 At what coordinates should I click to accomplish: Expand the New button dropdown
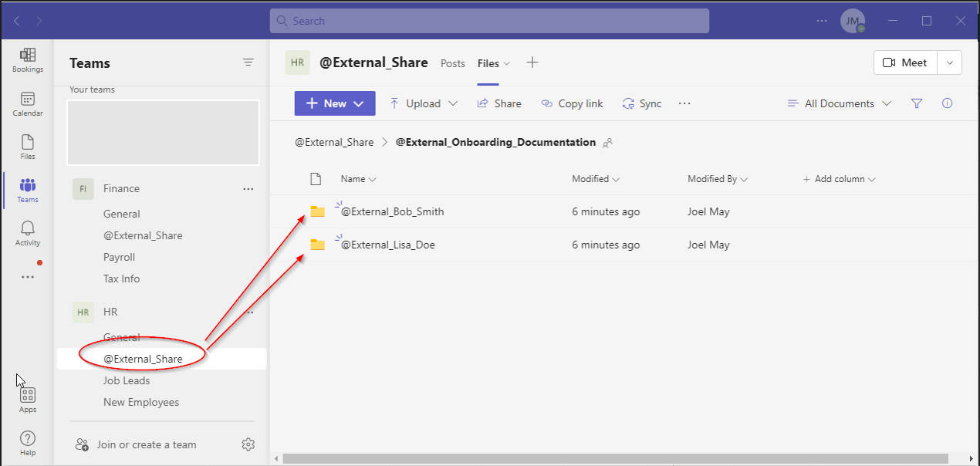[x=357, y=103]
